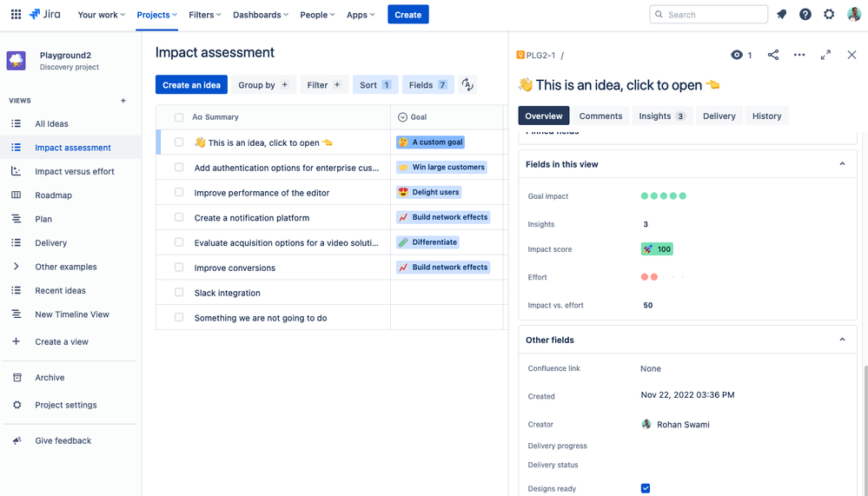Click the 'A custom goal' colored tag
868x496 pixels.
click(431, 142)
